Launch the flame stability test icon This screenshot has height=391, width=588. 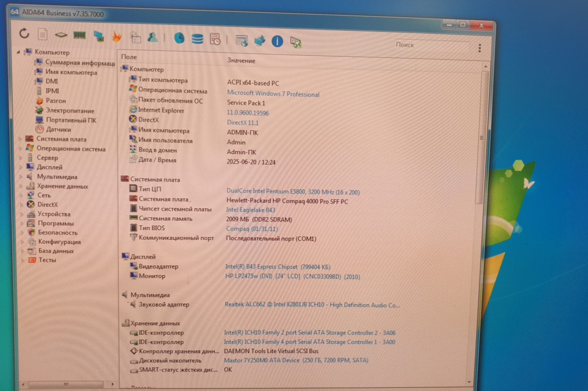pyautogui.click(x=117, y=36)
